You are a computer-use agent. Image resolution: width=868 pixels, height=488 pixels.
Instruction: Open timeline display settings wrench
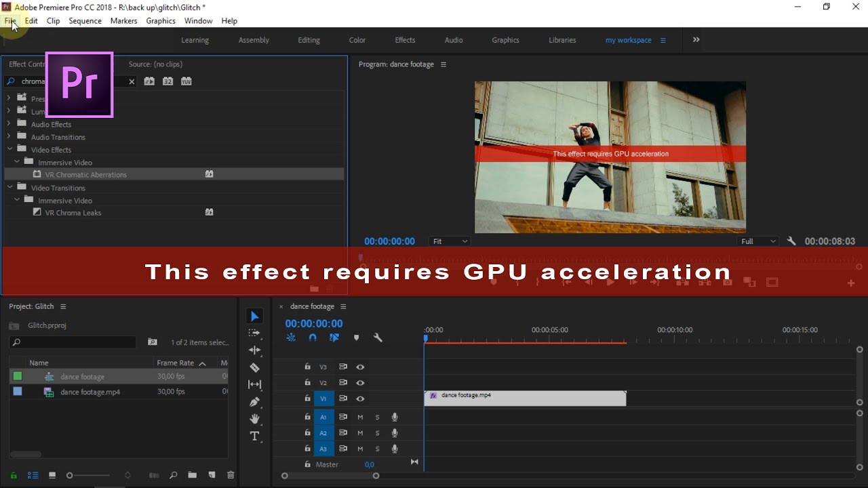pos(378,338)
